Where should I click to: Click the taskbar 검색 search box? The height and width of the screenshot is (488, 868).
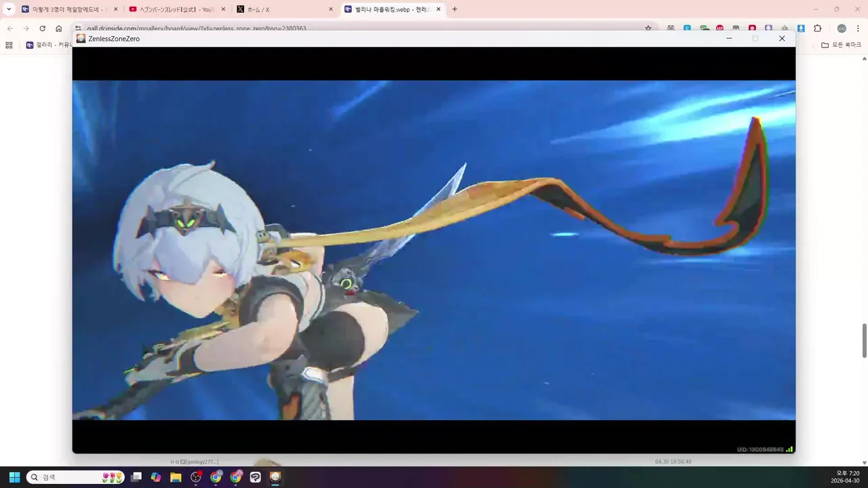pyautogui.click(x=75, y=477)
